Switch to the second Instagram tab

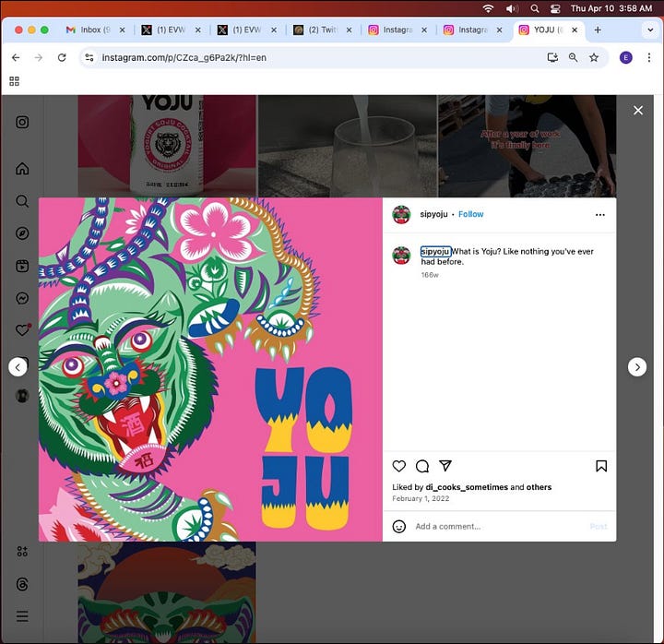(x=472, y=30)
